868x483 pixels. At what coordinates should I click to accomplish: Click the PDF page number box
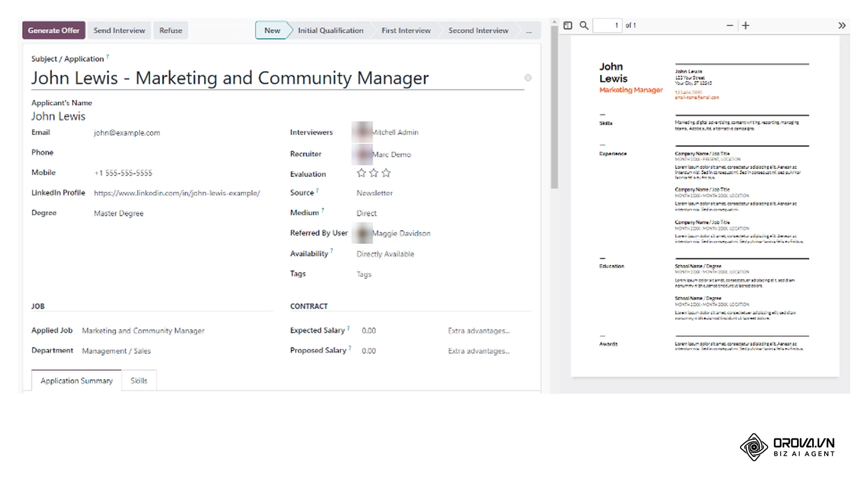click(607, 26)
